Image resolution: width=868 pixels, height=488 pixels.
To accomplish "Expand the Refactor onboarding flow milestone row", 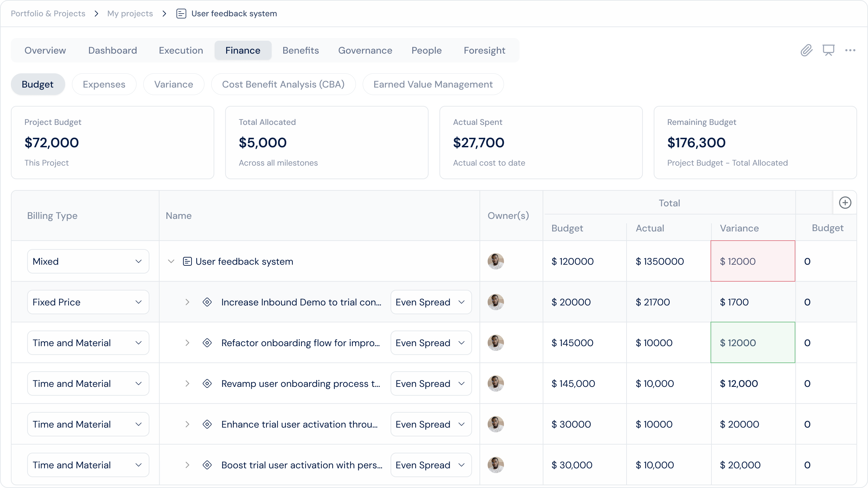I will pos(187,343).
